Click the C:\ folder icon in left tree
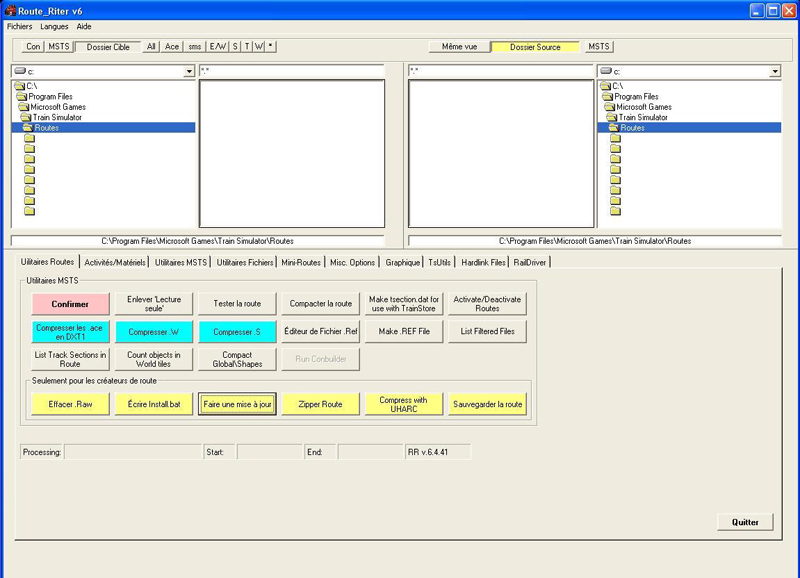Screen dimensions: 800x578 [19, 86]
